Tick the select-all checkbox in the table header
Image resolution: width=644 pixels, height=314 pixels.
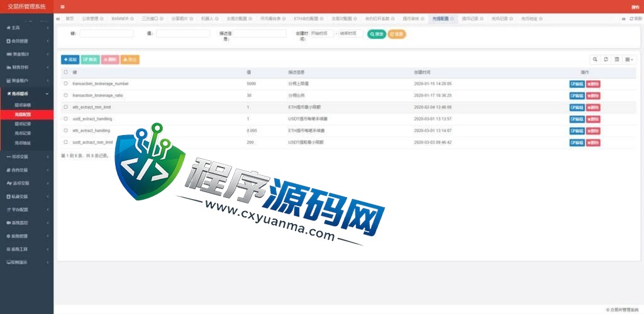[x=65, y=72]
